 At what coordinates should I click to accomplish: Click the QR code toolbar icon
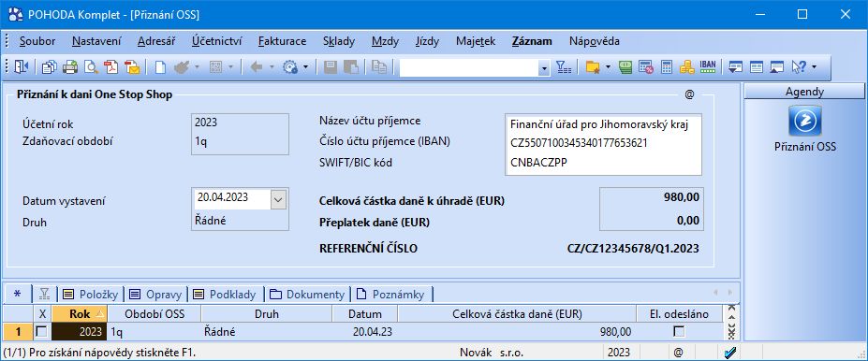pyautogui.click(x=216, y=67)
